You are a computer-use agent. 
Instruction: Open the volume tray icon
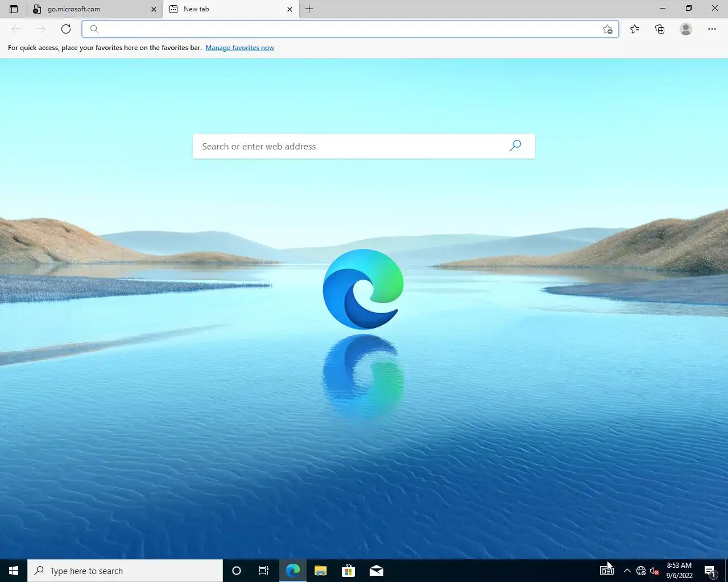click(655, 571)
